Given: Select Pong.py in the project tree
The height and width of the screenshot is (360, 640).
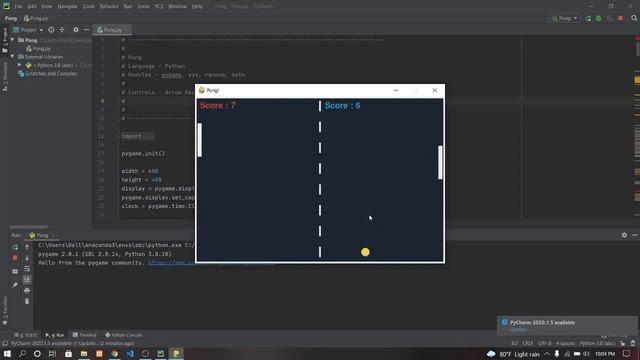Looking at the screenshot, I should pyautogui.click(x=38, y=49).
